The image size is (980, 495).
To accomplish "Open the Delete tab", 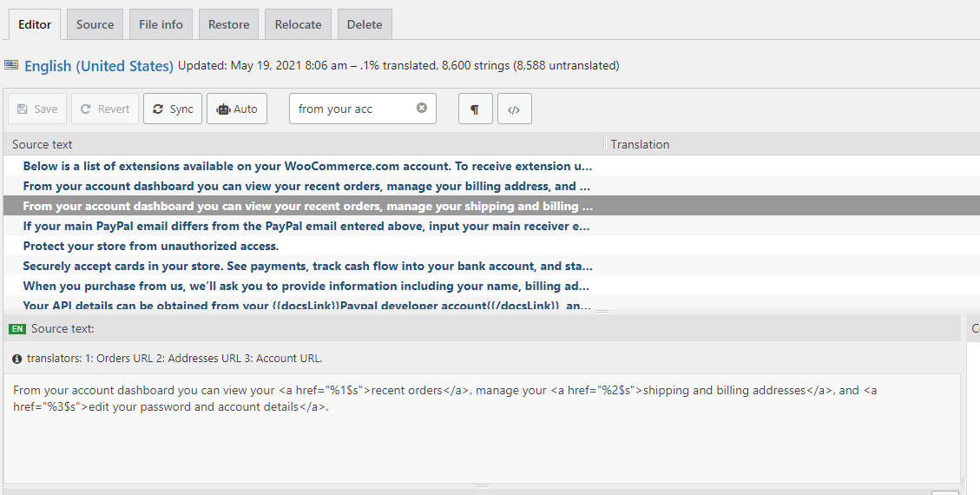I will [365, 24].
